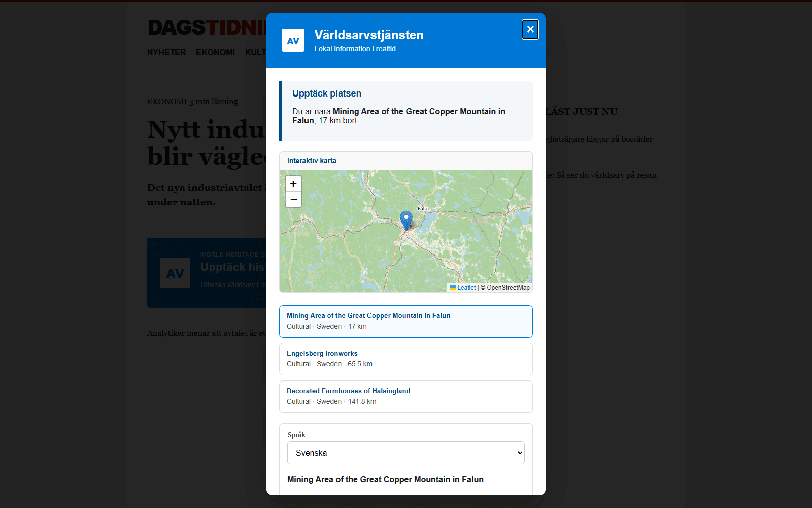Select the Engelsberg Ironworks card
Image resolution: width=812 pixels, height=508 pixels.
click(406, 359)
